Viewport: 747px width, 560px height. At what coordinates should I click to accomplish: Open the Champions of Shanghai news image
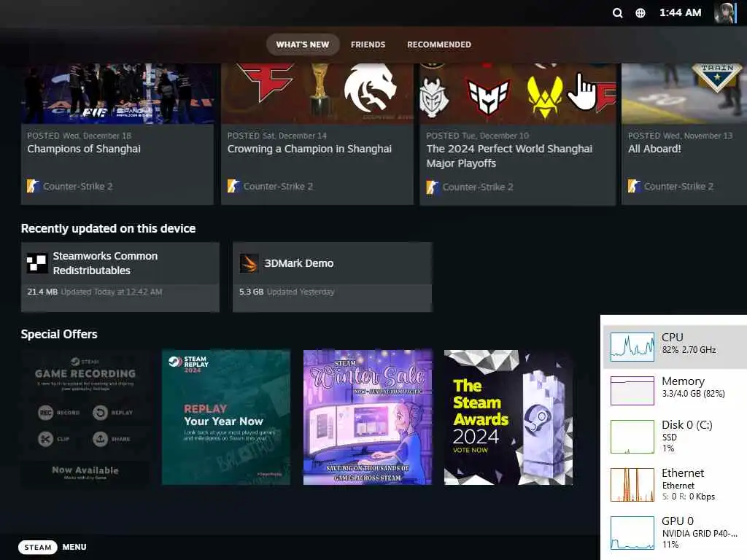coord(117,93)
